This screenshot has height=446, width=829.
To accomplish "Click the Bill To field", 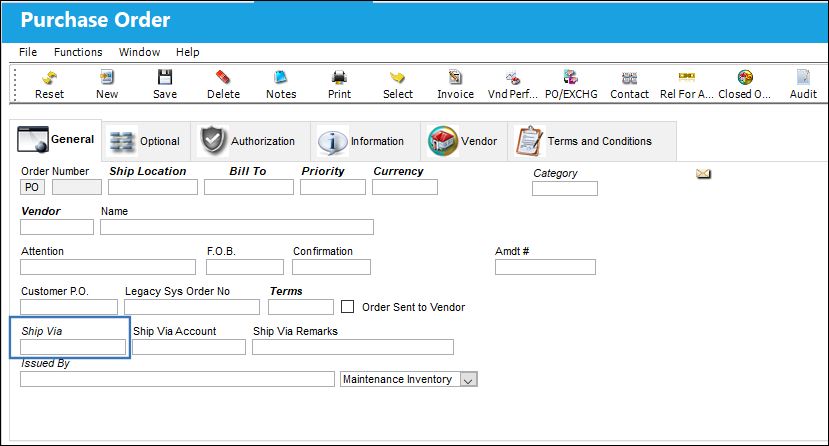I will tap(249, 187).
